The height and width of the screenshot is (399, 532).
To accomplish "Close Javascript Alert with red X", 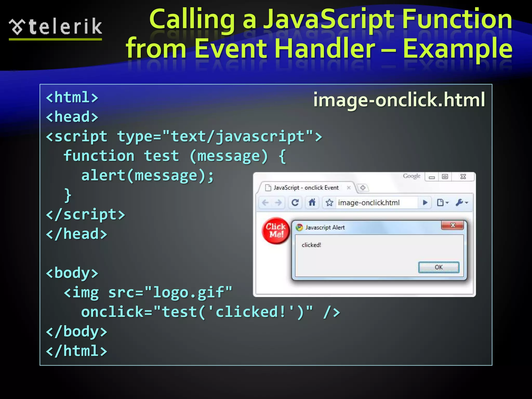I will click(453, 225).
